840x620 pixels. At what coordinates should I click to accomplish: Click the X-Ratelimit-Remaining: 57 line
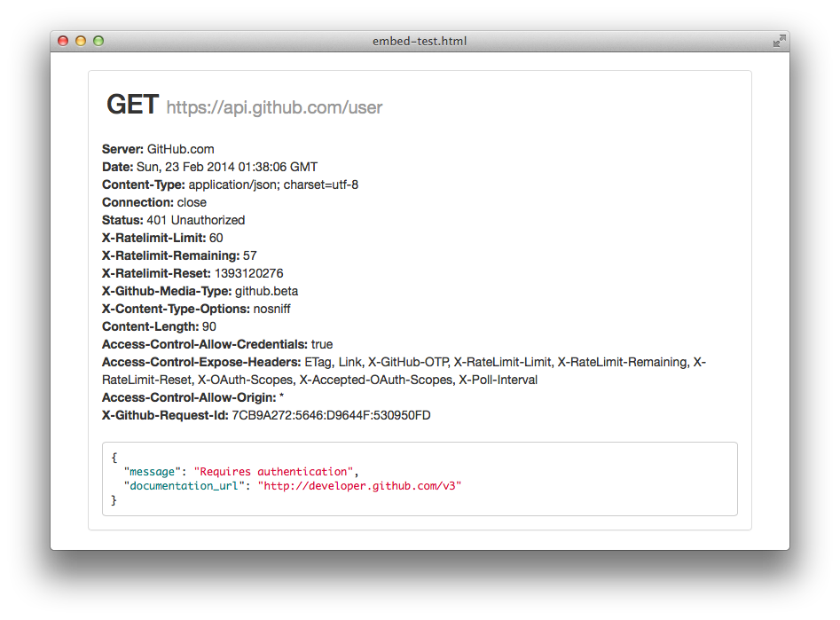click(179, 255)
